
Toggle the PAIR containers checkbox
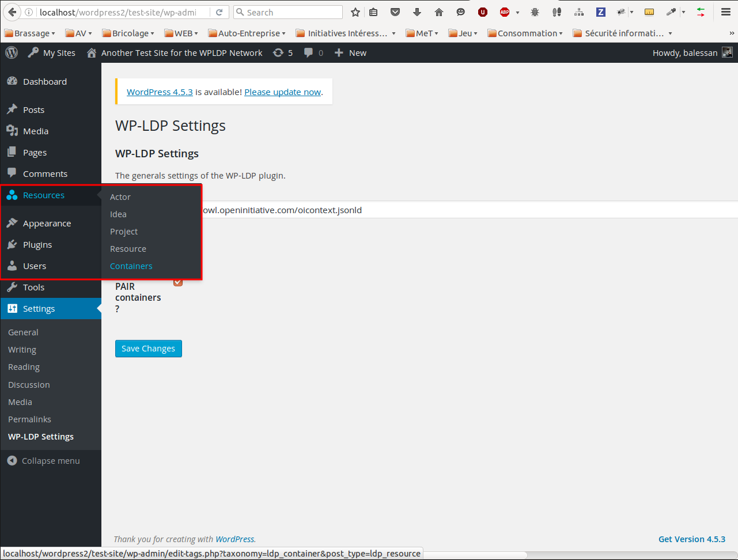coord(178,282)
